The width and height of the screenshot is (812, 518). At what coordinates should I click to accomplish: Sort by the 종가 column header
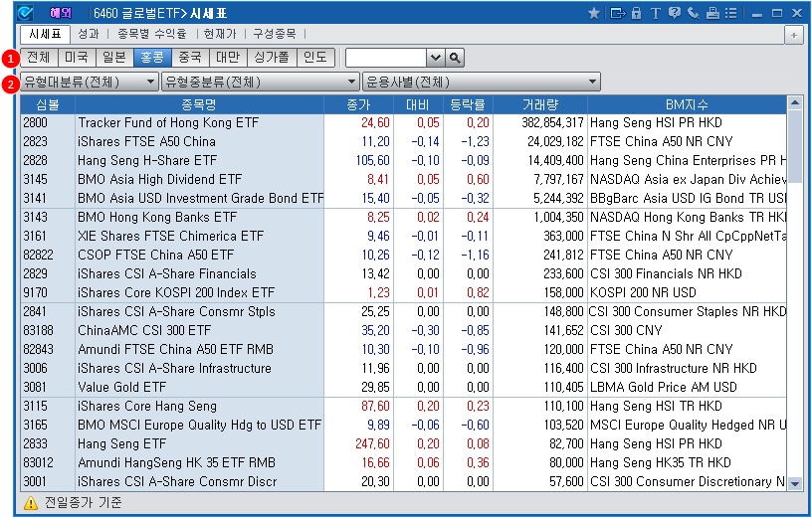point(358,104)
